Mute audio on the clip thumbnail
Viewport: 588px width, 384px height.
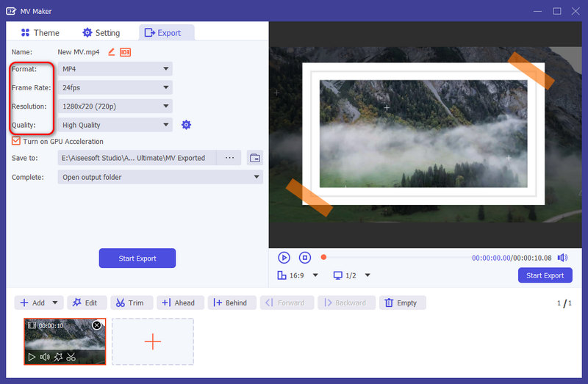coord(44,357)
